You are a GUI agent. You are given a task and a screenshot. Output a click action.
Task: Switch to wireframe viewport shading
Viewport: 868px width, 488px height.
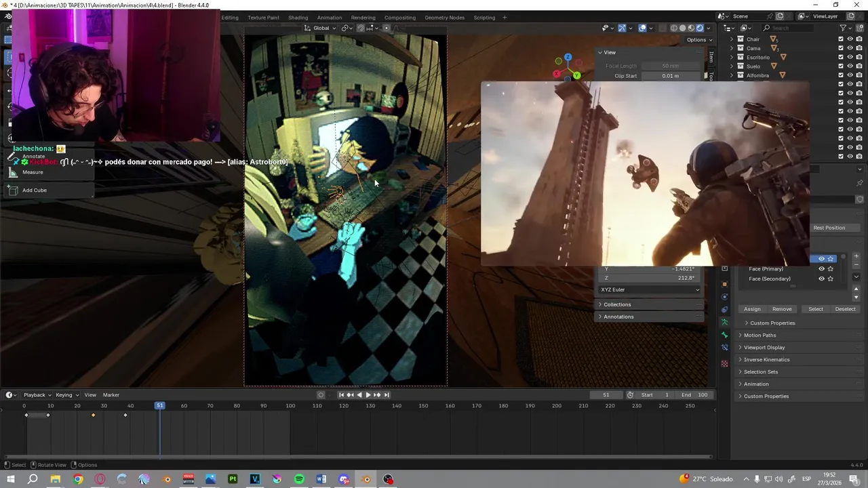tap(673, 28)
